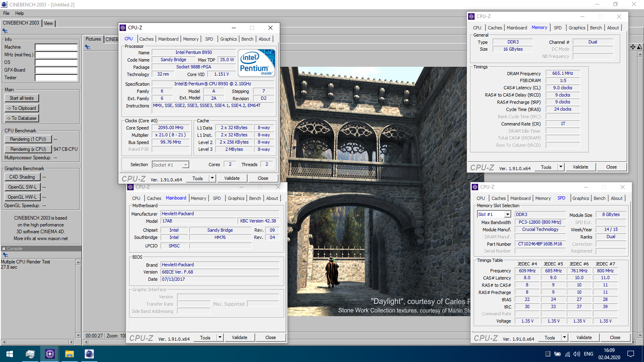Click the CPU-Z title icon in Memory window
The width and height of the screenshot is (644, 362).
(472, 16)
